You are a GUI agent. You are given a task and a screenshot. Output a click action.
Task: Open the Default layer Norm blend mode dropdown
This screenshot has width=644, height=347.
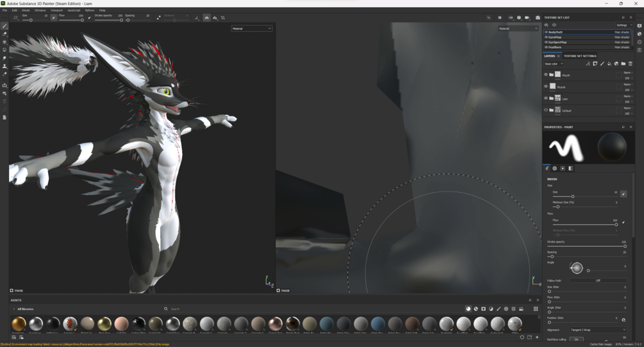click(x=628, y=108)
